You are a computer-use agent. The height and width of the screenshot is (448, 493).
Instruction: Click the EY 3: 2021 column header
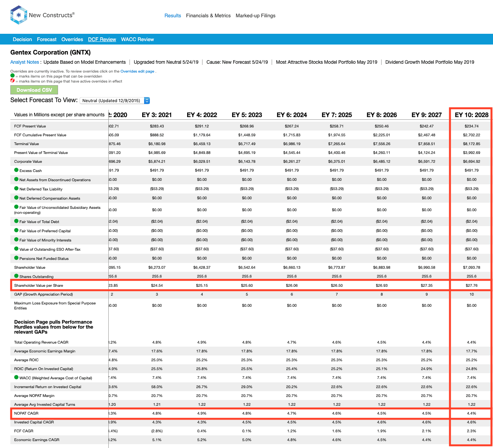click(x=157, y=115)
